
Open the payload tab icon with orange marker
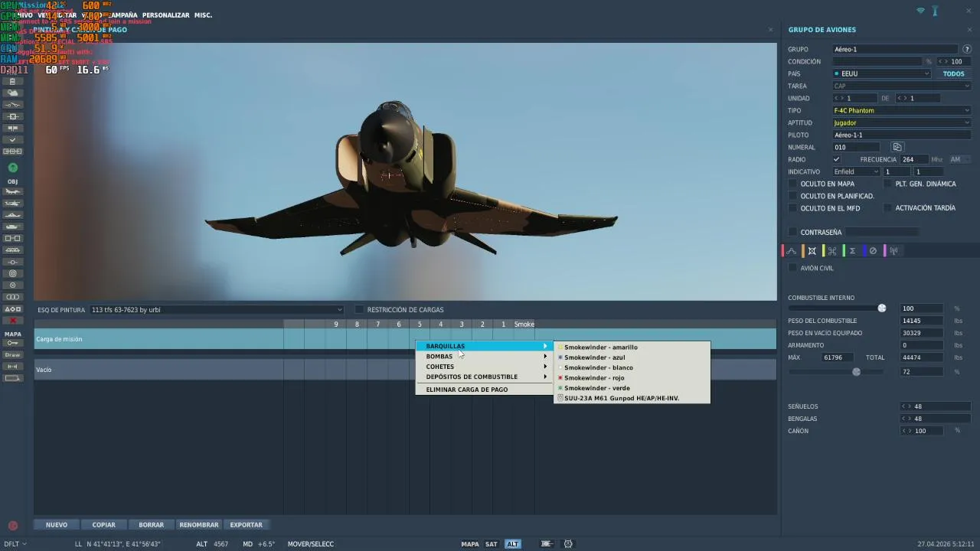click(812, 251)
